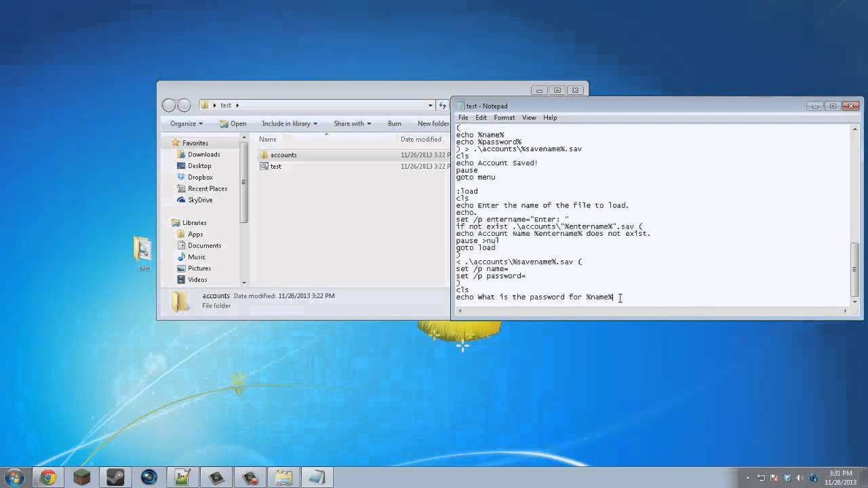This screenshot has height=488, width=868.
Task: Click Explorer Forward navigation button
Action: pyautogui.click(x=184, y=105)
